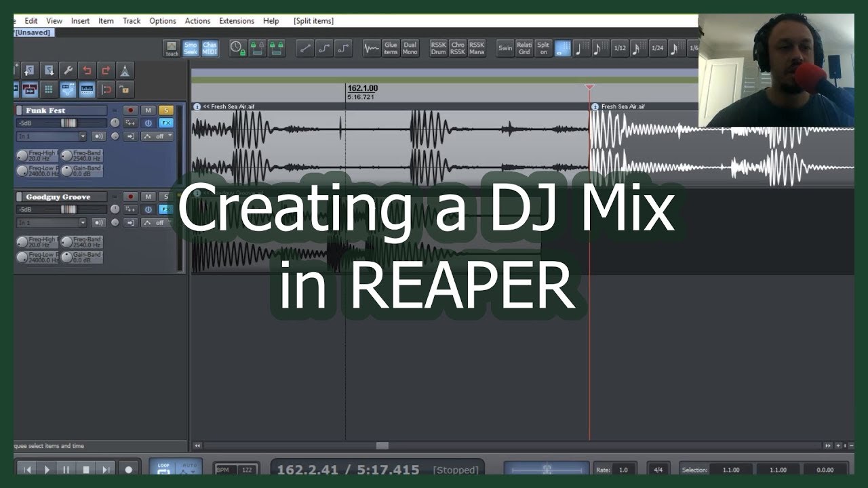Click the touch automation toolbar button
The image size is (868, 488).
172,48
